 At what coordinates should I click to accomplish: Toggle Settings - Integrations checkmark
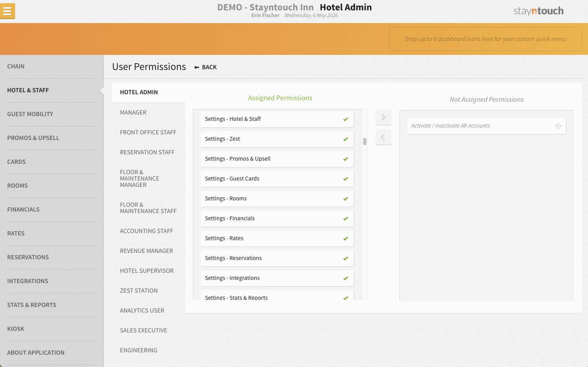coord(346,278)
